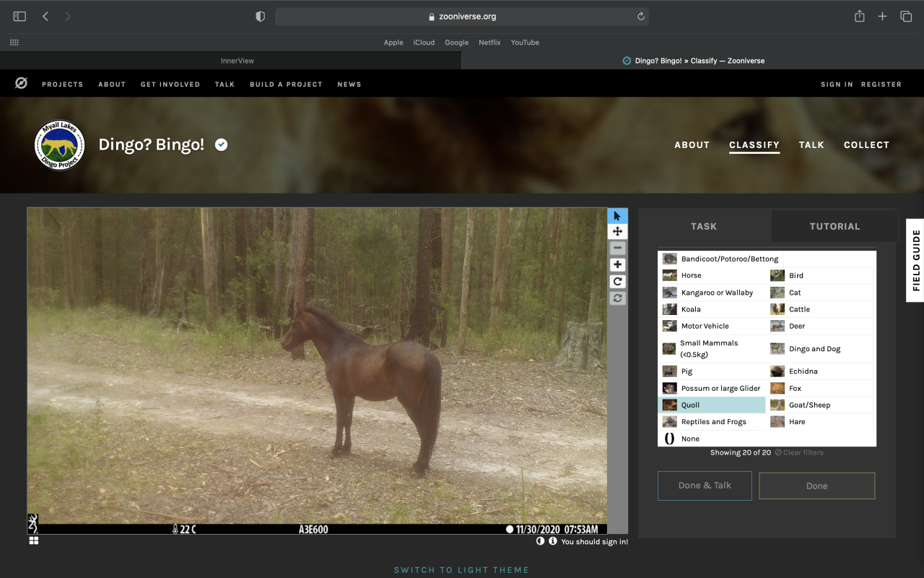Click the grid layout icon below image
This screenshot has width=924, height=578.
[x=34, y=540]
